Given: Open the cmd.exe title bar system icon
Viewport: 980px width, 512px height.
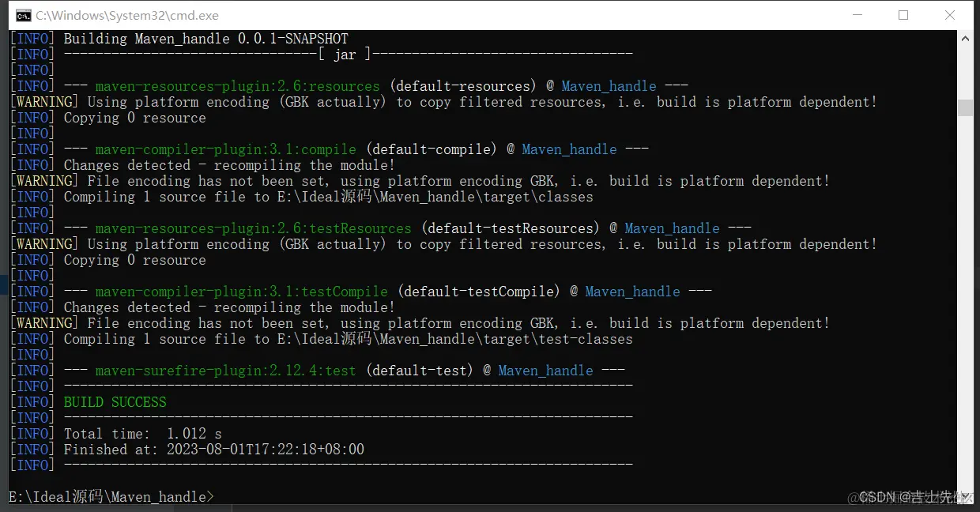Looking at the screenshot, I should click(x=24, y=15).
